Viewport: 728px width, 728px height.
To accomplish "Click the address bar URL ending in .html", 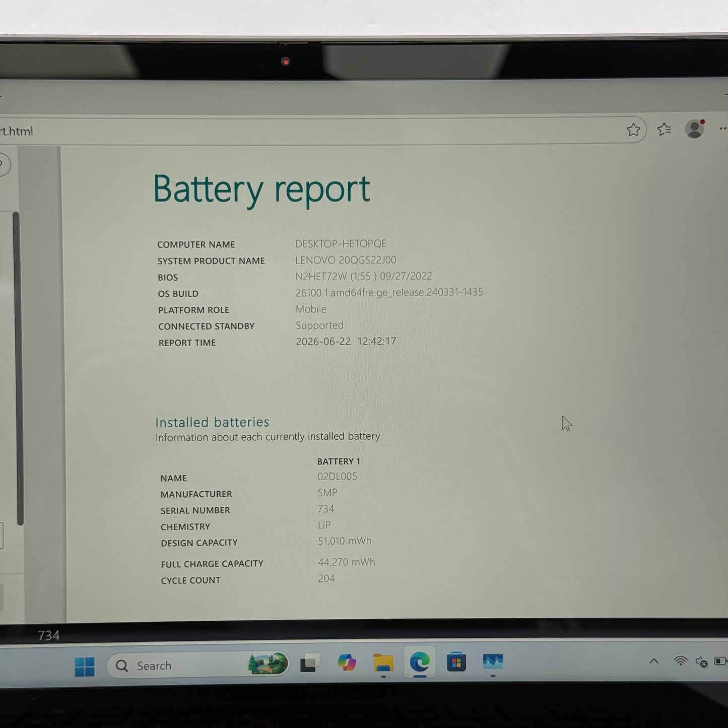I will [x=17, y=131].
